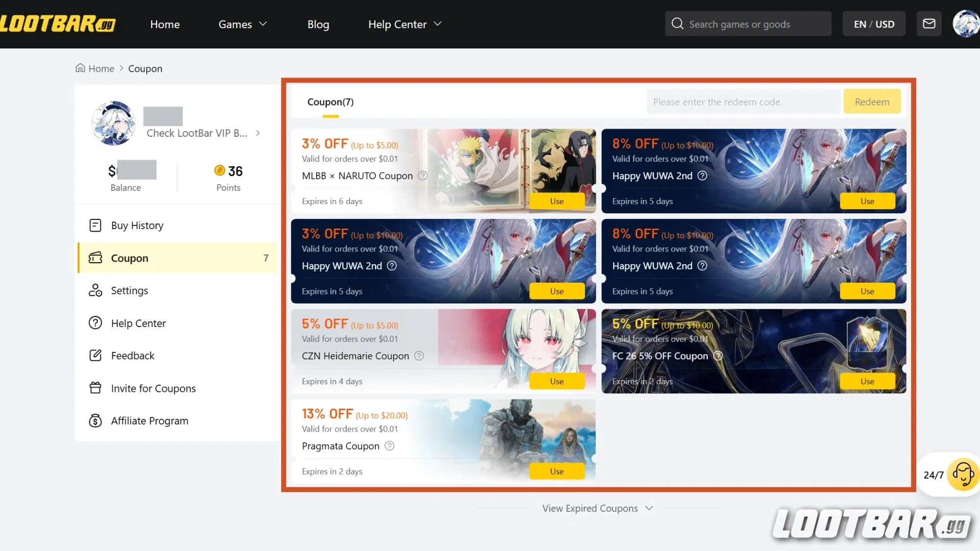Click the LootBar.gg logo in header
The image size is (980, 551).
pyautogui.click(x=58, y=24)
